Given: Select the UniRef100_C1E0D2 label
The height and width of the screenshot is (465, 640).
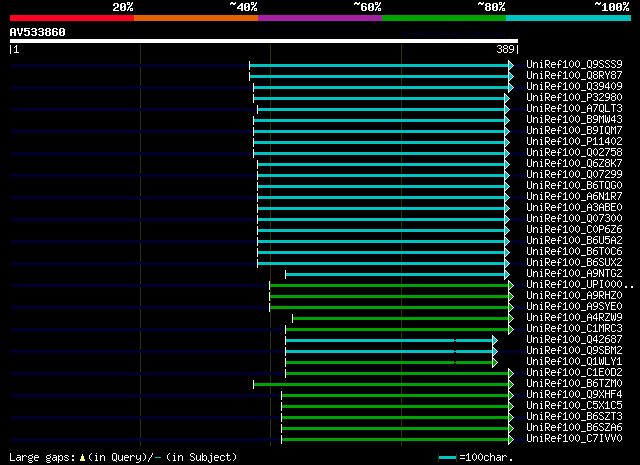Looking at the screenshot, I should pos(574,373).
